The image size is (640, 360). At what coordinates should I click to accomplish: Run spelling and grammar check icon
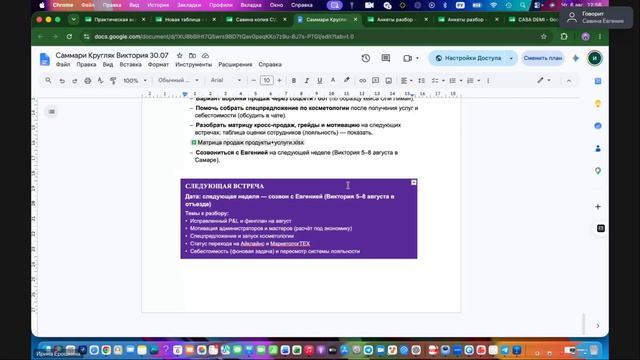[x=100, y=81]
